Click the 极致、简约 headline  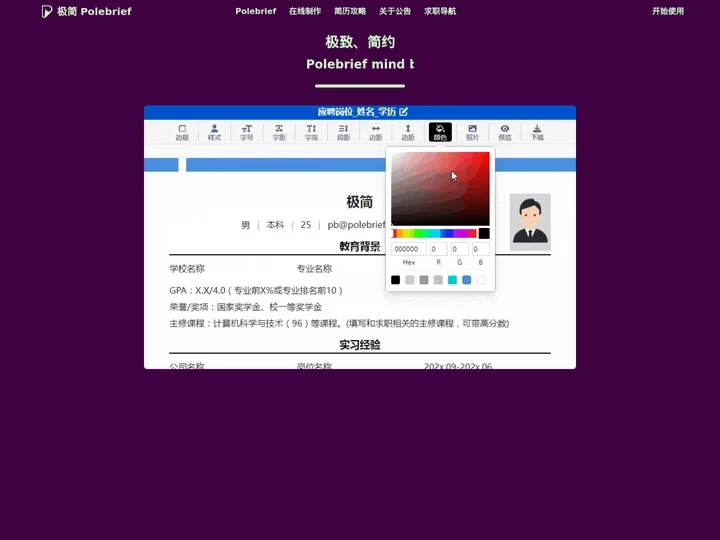coord(360,42)
